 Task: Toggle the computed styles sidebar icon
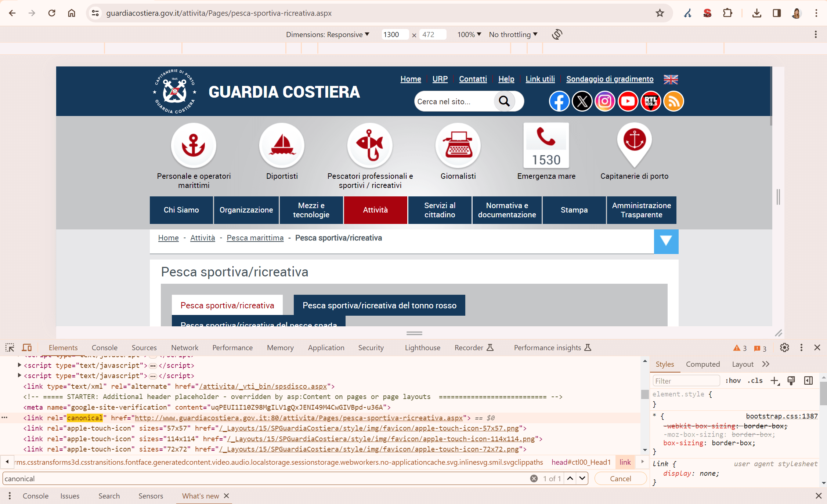(x=808, y=381)
